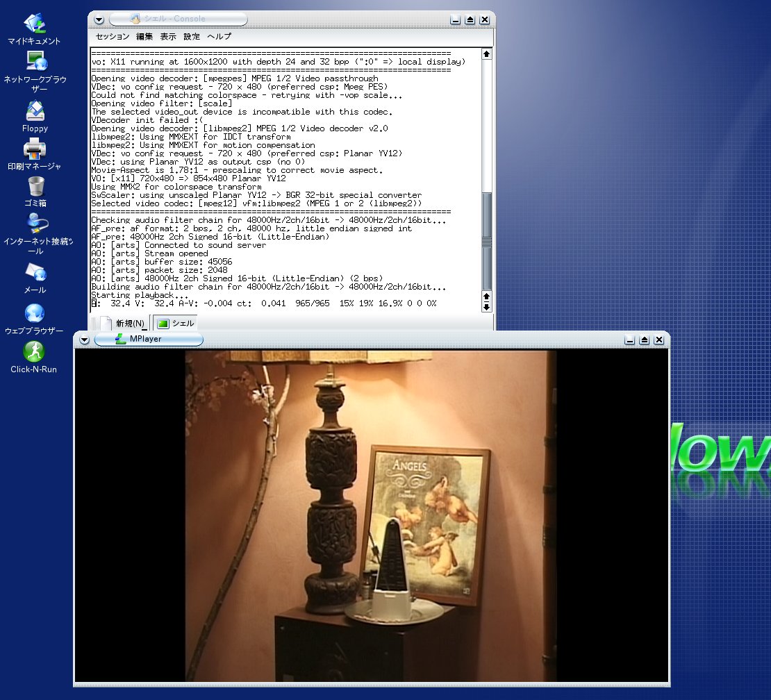Open MPlayer window menu dropdown arrow
The width and height of the screenshot is (771, 700).
(x=84, y=340)
